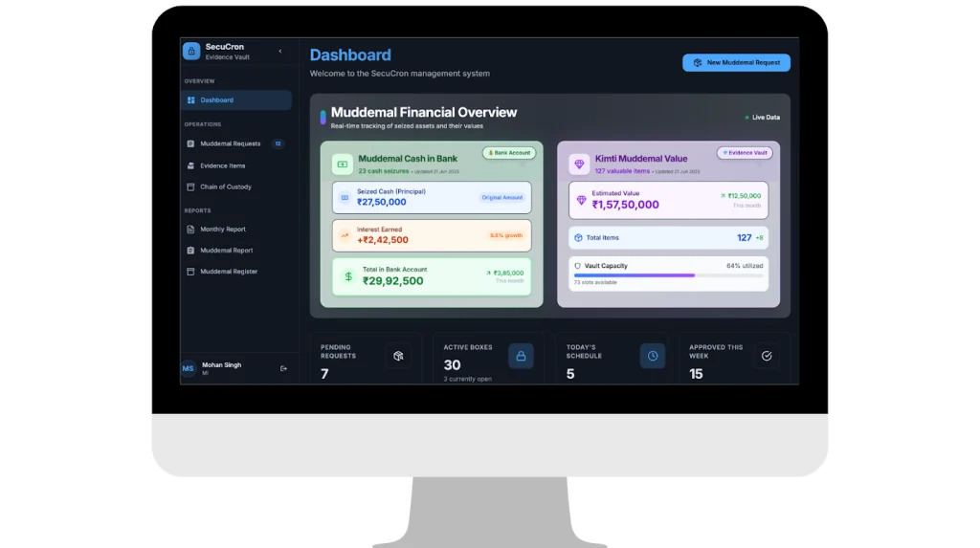980x548 pixels.
Task: Click the Today's Schedule clock icon
Action: 653,356
